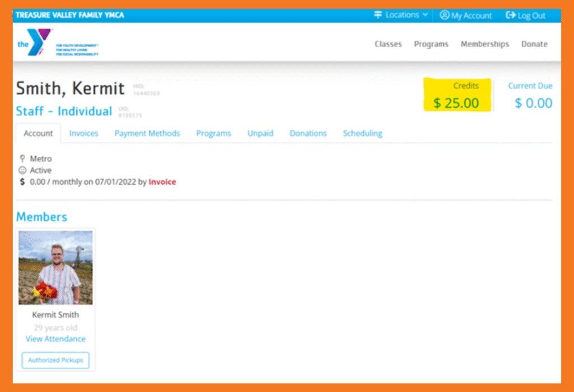574x392 pixels.
Task: Click the Authorized Pickups button
Action: pyautogui.click(x=55, y=360)
